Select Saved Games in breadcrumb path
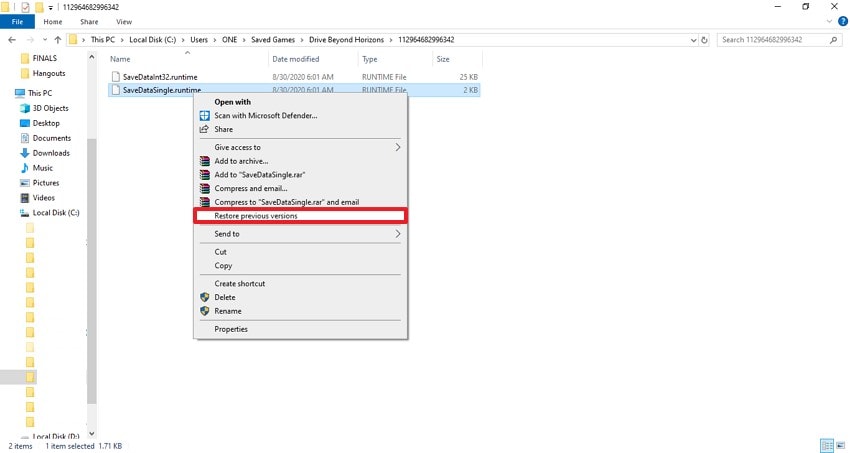The image size is (850, 453). (273, 40)
